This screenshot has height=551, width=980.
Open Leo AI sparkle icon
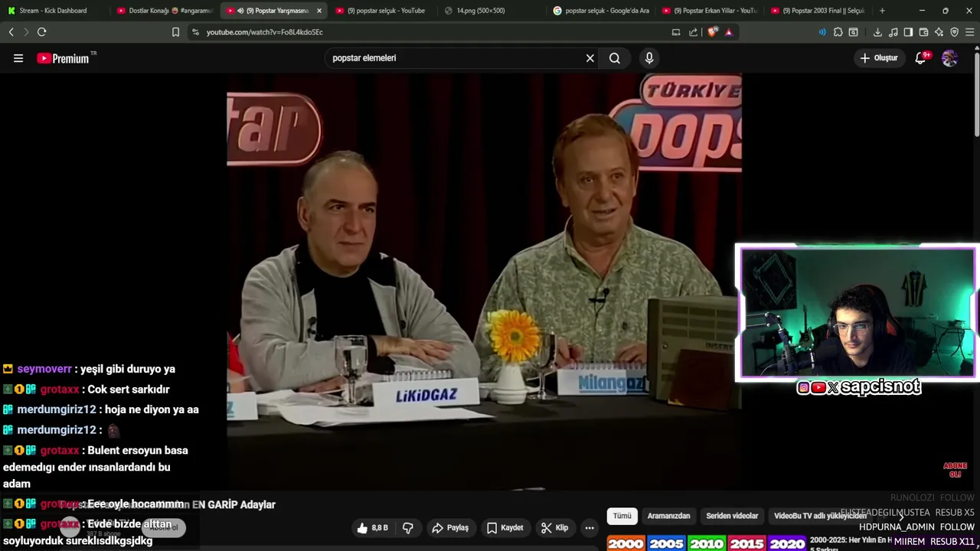tap(939, 32)
